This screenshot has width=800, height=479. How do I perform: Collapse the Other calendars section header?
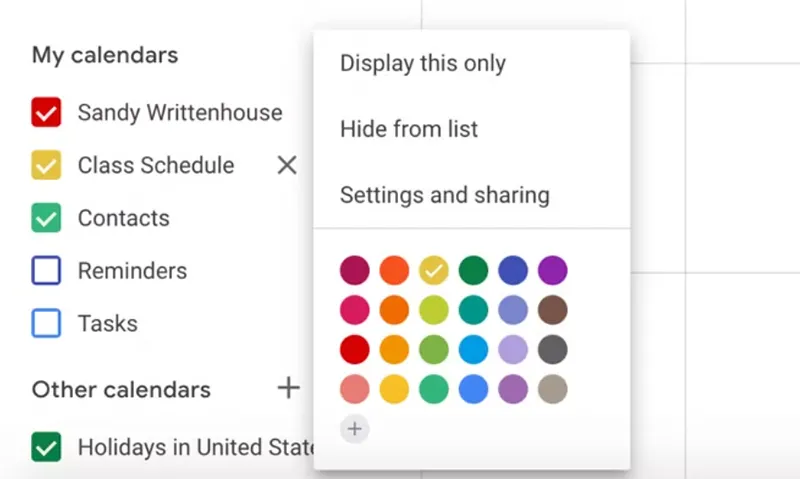click(121, 389)
